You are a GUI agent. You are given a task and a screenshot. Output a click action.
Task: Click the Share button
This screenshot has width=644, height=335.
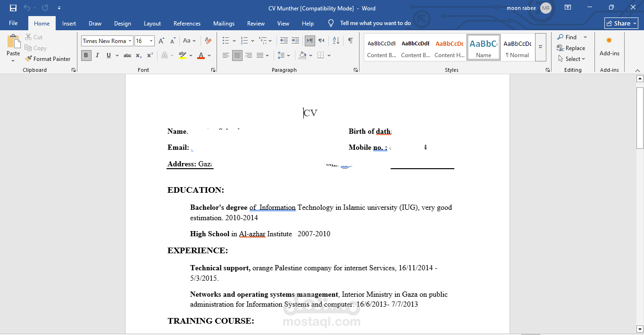coord(621,23)
